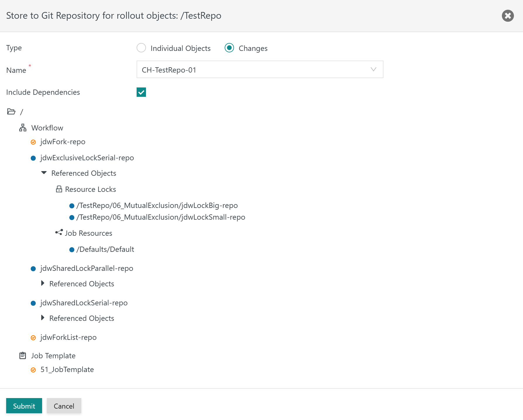Click the jdwFork-repo workflow name
The height and width of the screenshot is (420, 523).
coord(63,142)
